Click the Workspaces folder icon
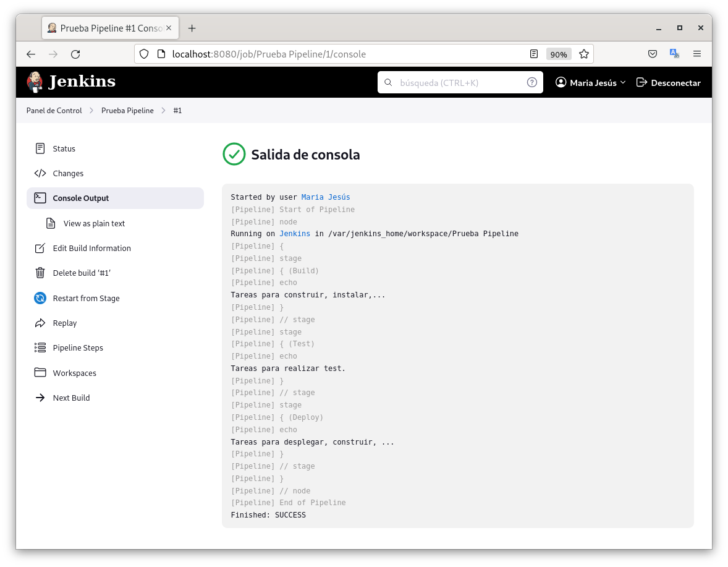 [40, 373]
